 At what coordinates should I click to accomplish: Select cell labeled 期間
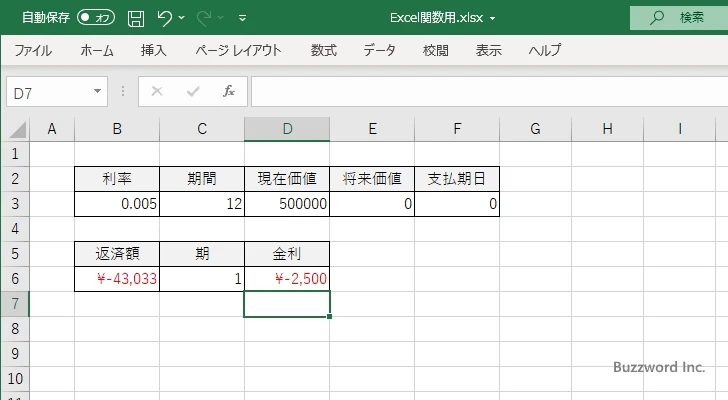pos(202,179)
